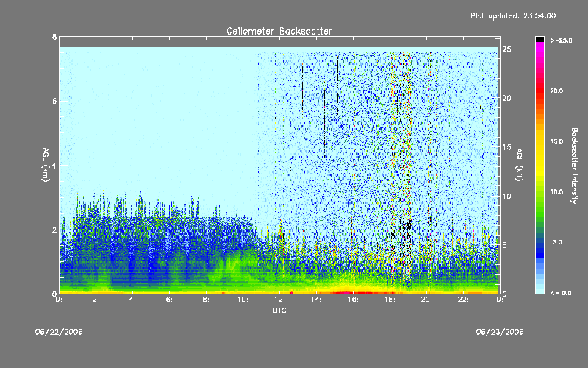This screenshot has width=588, height=368.
Task: Click the "Ceilometer Backscatter" plot title
Action: coord(279,31)
